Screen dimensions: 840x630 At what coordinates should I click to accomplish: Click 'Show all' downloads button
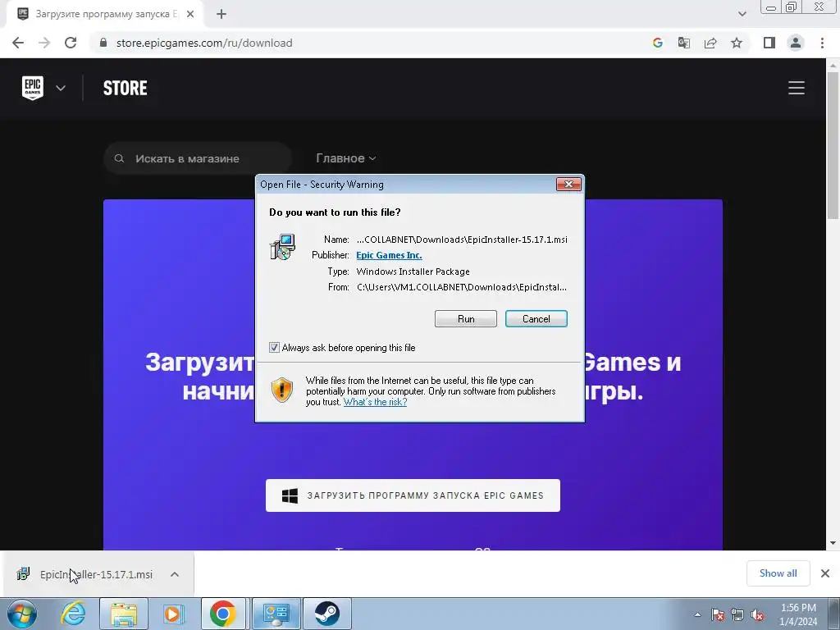tap(778, 573)
